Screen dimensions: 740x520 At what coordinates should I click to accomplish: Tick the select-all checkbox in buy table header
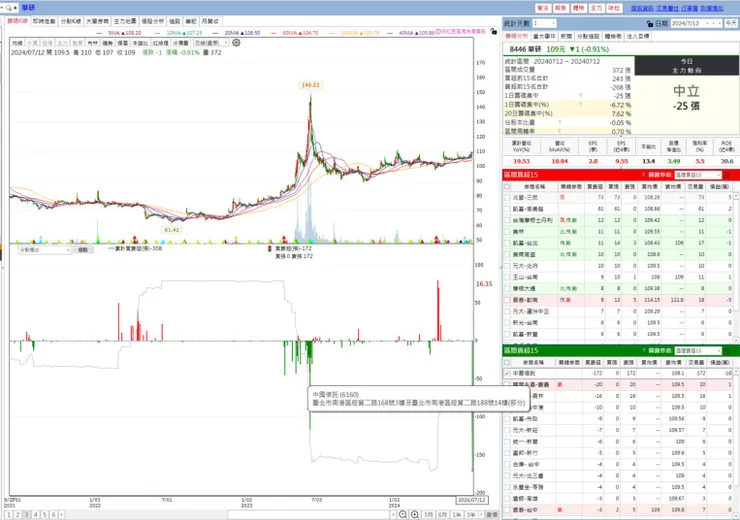click(x=507, y=187)
